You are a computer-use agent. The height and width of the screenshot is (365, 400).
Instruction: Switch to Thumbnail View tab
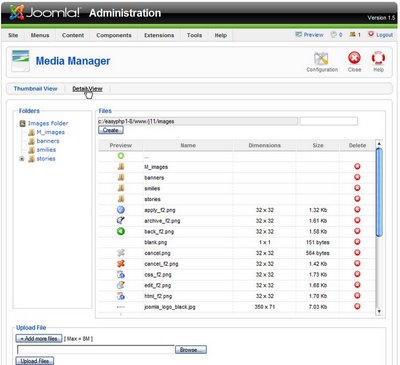tap(36, 89)
